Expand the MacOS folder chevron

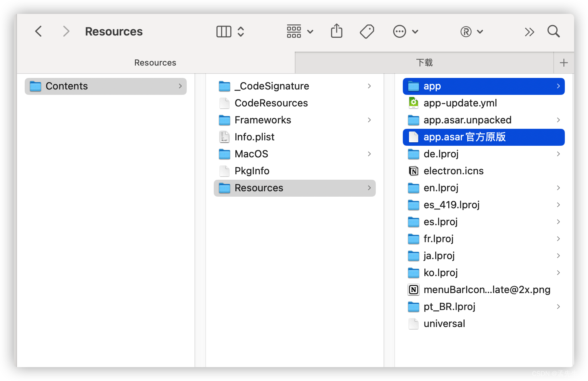tap(369, 154)
